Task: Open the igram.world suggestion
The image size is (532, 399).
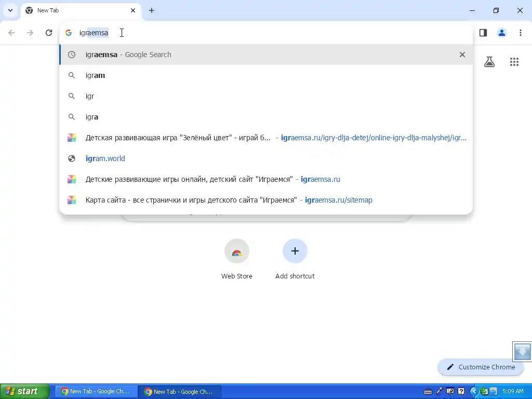Action: point(266,158)
